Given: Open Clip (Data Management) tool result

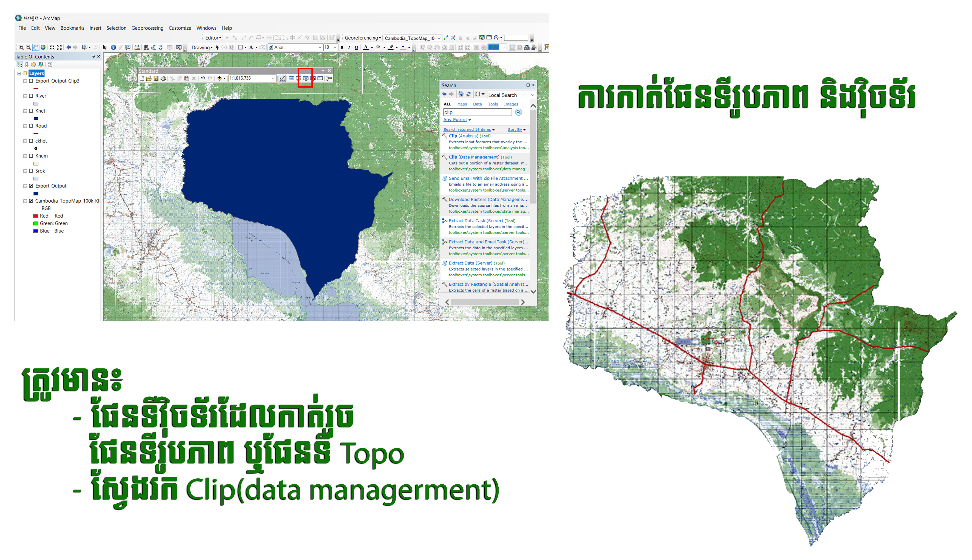Looking at the screenshot, I should (480, 157).
